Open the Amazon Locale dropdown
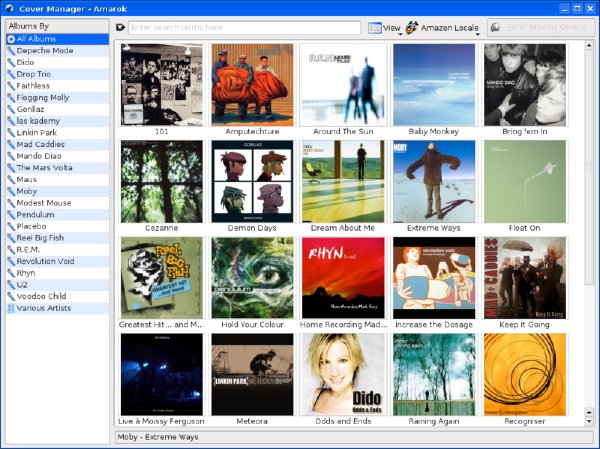 coord(442,28)
